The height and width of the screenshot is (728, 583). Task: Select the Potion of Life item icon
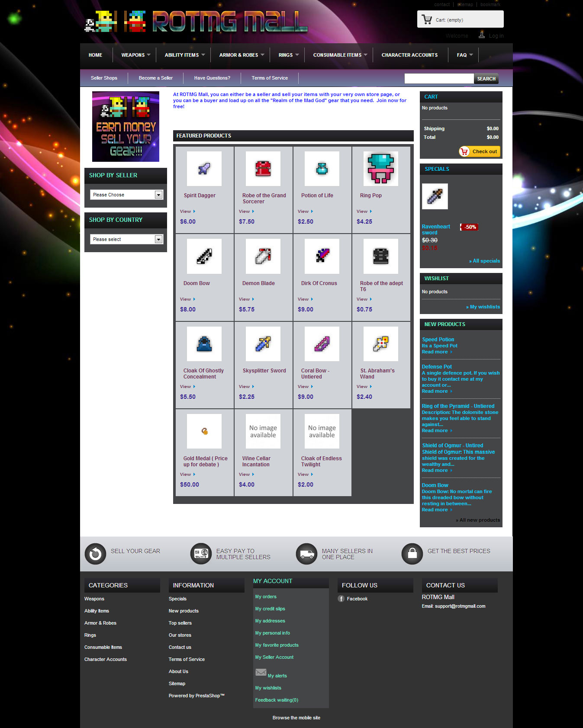(322, 169)
